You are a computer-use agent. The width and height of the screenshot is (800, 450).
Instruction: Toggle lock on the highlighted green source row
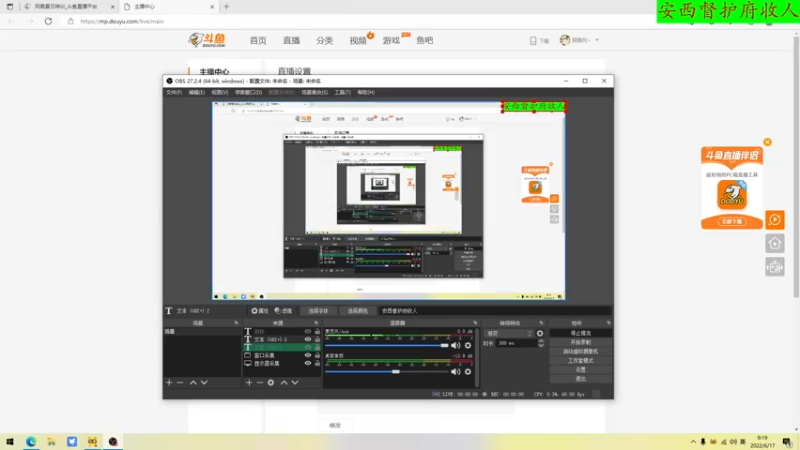coord(317,347)
